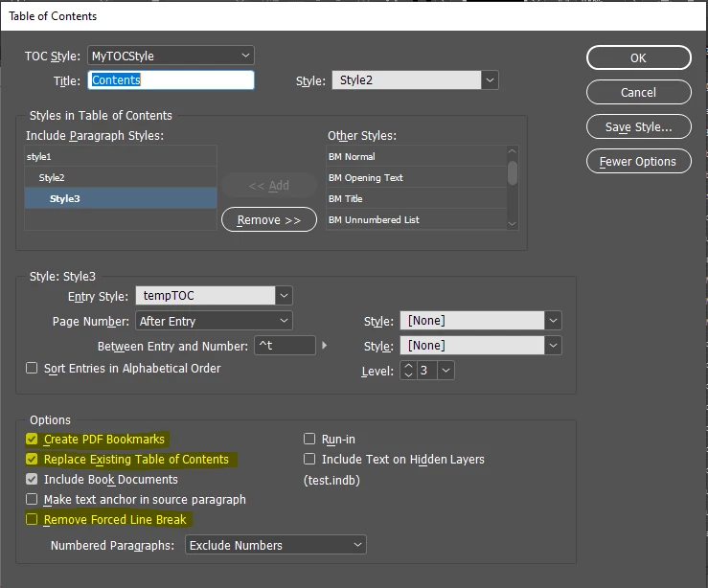The image size is (708, 588).
Task: Enable Include Text on Hidden Layers
Action: (x=309, y=459)
